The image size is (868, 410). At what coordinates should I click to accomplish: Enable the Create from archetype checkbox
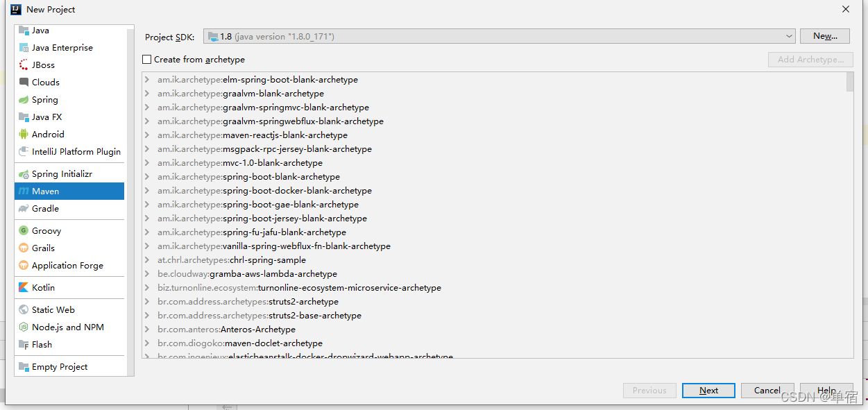[146, 60]
